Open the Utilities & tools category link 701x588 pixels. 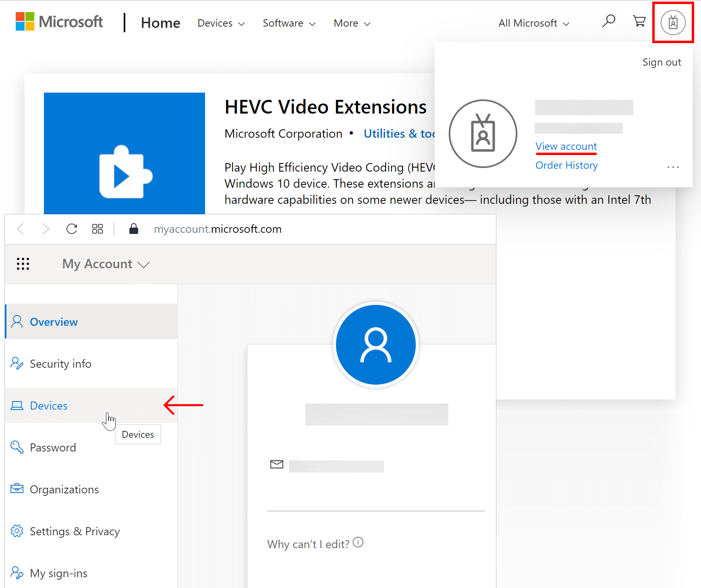[x=399, y=134]
